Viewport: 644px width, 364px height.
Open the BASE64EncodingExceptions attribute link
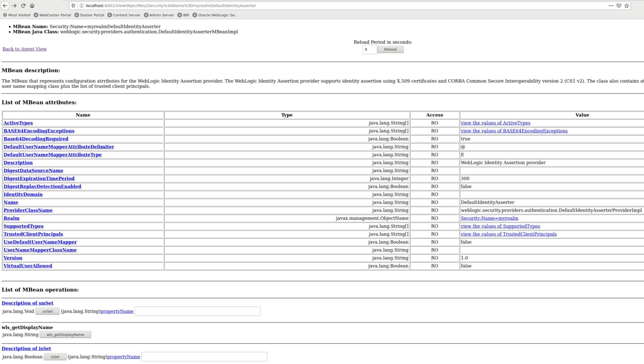click(39, 131)
